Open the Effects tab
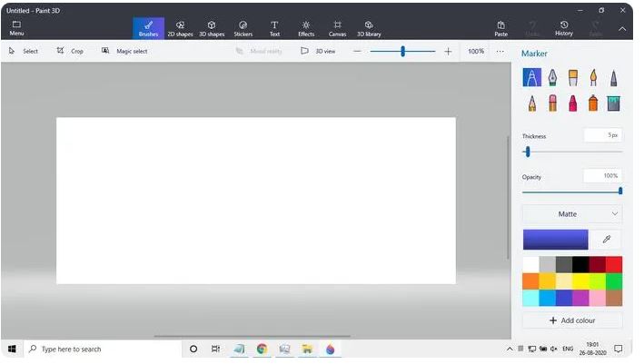This screenshot has width=644, height=364. [x=306, y=28]
